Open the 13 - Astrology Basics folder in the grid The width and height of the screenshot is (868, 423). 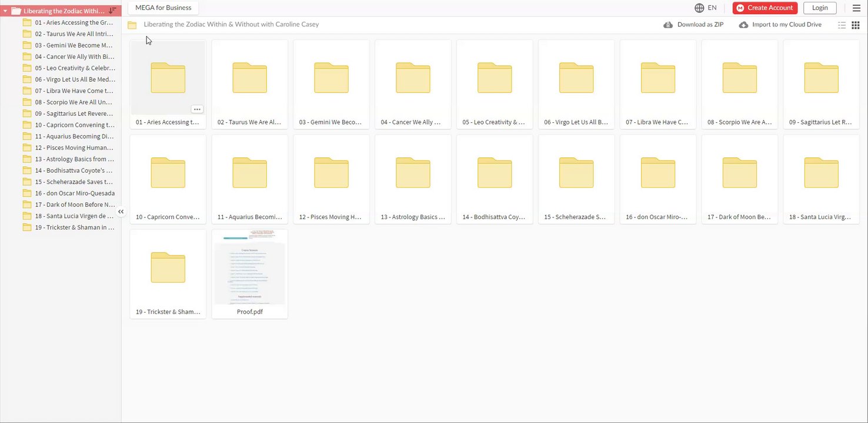click(413, 179)
